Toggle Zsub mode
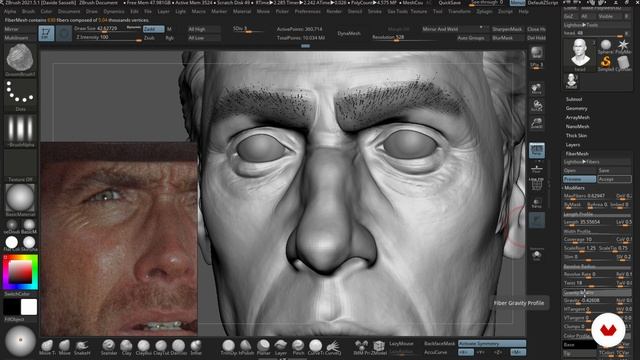The image size is (640, 360). tap(149, 38)
